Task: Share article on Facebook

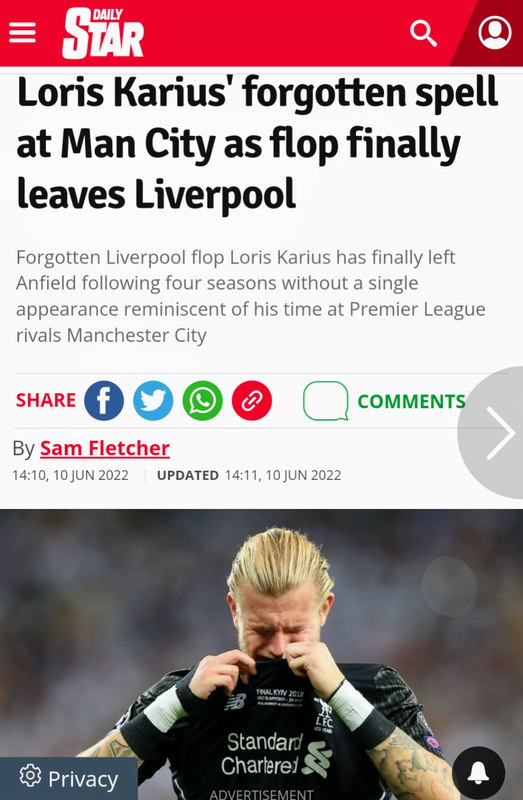Action: click(104, 401)
